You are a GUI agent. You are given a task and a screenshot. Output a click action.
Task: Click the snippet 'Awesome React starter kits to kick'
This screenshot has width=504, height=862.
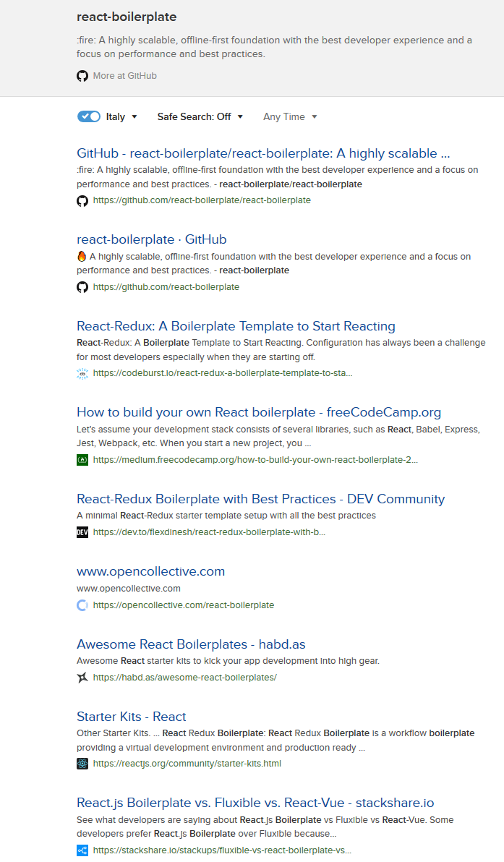point(228,661)
